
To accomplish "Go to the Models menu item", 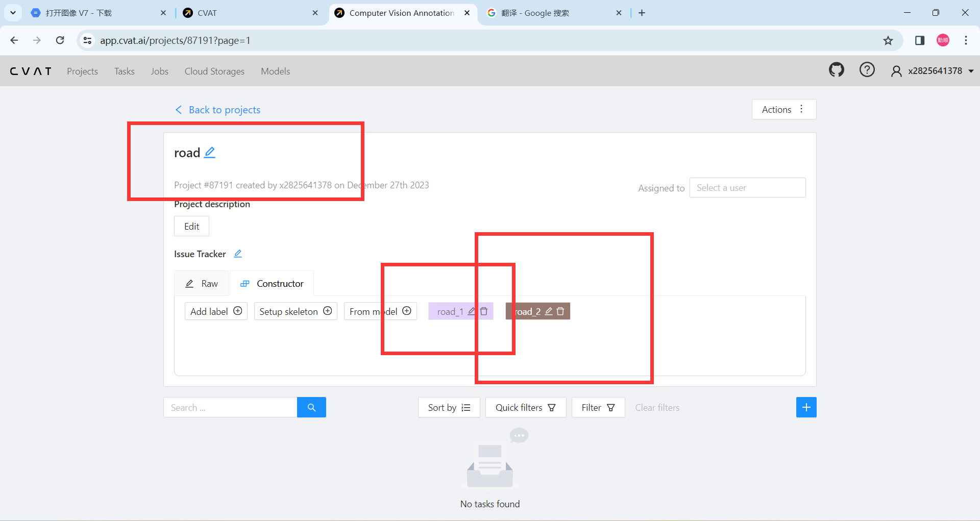I will (x=275, y=71).
